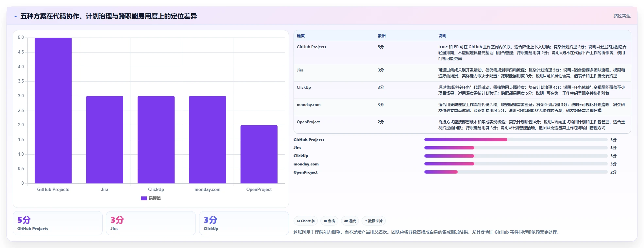
Task: Click 3分 in the ClickUp table row
Action: (x=381, y=87)
